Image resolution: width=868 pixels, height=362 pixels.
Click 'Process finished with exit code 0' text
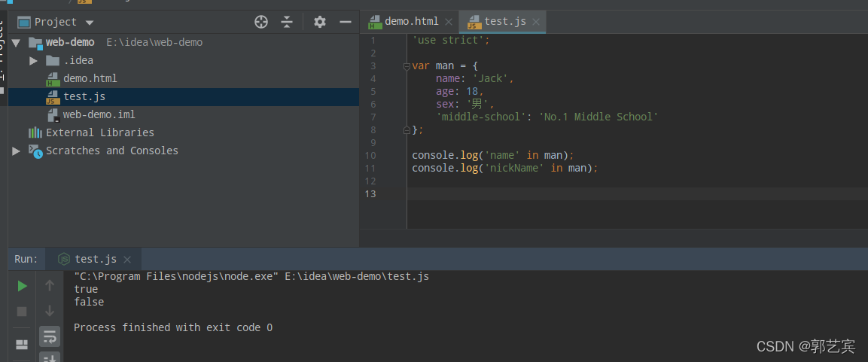[x=173, y=327]
